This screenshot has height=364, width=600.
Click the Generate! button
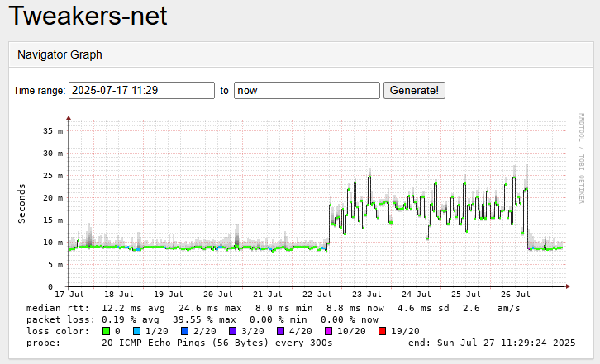(414, 90)
